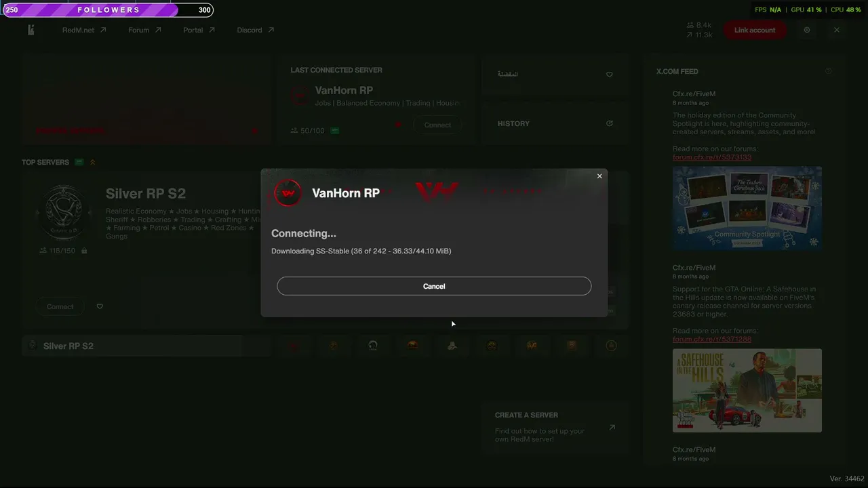This screenshot has width=868, height=488.
Task: Open the CREATE A SERVER card
Action: coord(555,428)
